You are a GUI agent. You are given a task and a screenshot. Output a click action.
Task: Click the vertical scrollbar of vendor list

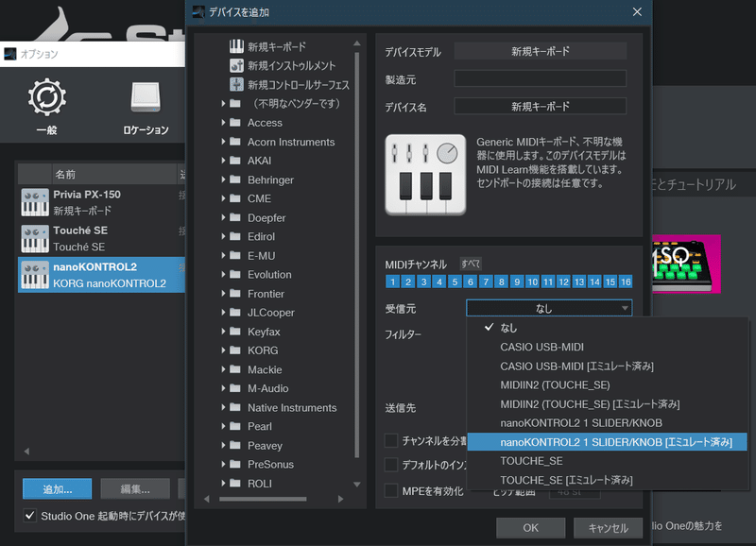pyautogui.click(x=357, y=255)
